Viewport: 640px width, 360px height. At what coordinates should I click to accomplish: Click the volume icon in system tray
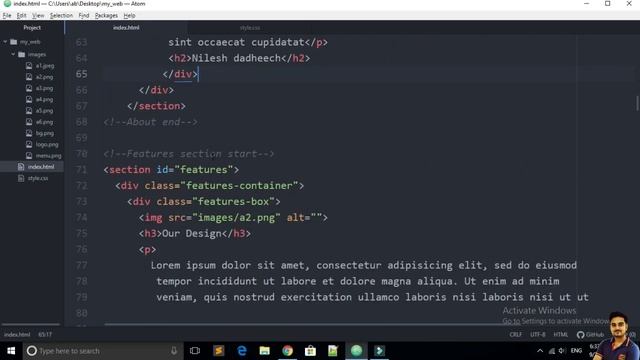click(562, 351)
